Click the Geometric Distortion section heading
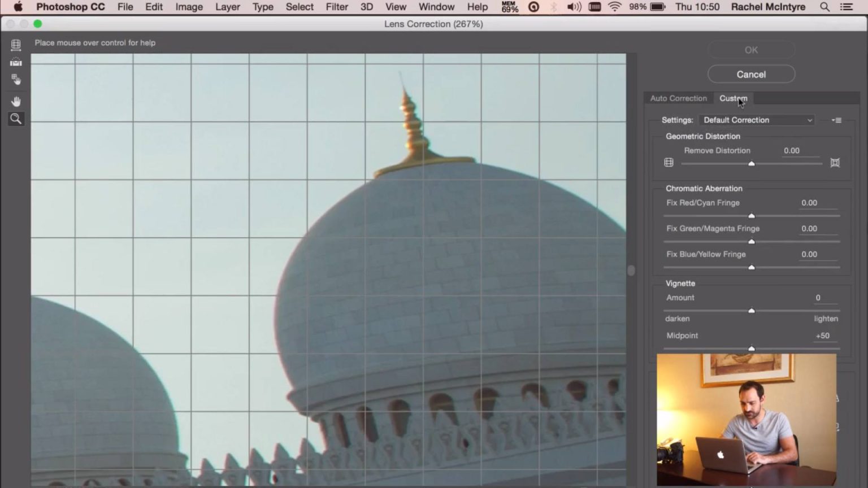This screenshot has width=868, height=488. pos(702,136)
